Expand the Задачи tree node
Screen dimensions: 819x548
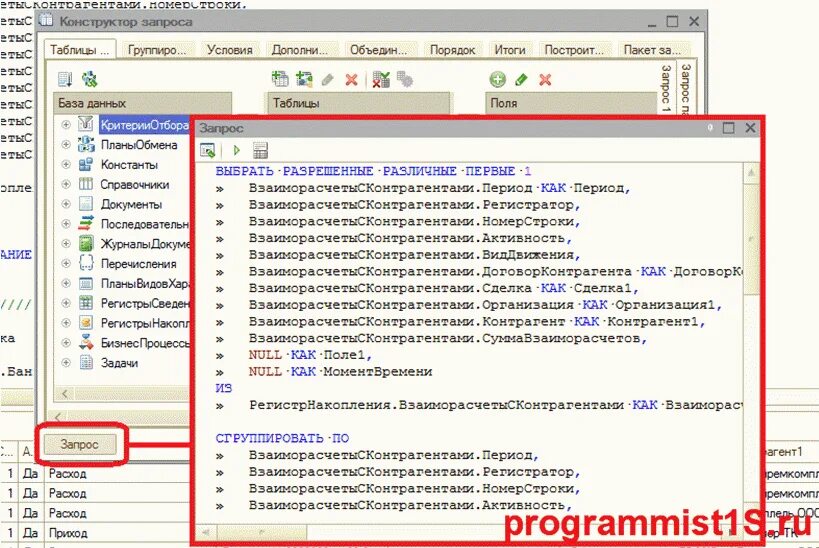65,363
